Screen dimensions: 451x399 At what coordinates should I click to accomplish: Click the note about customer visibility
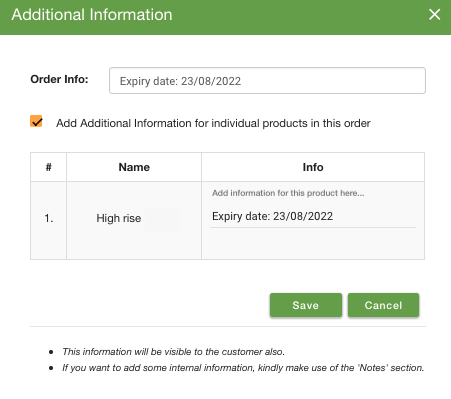click(174, 352)
